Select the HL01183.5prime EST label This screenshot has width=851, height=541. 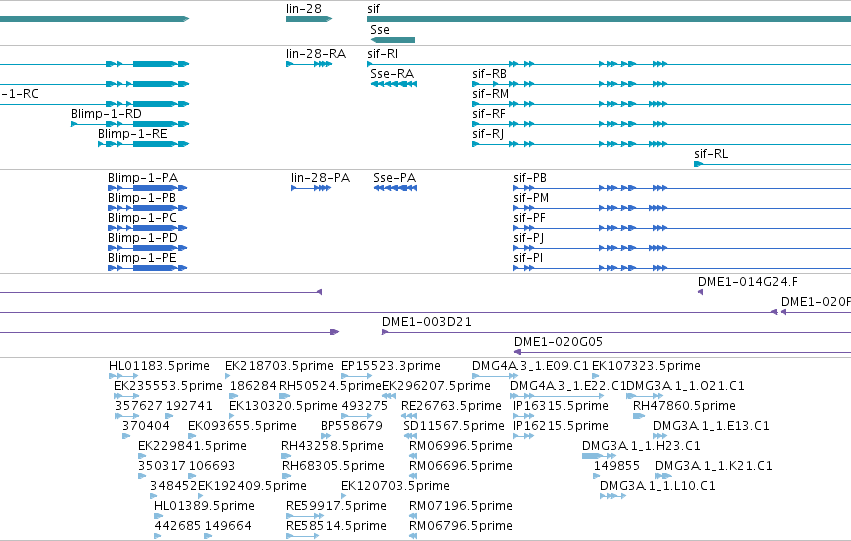point(160,366)
